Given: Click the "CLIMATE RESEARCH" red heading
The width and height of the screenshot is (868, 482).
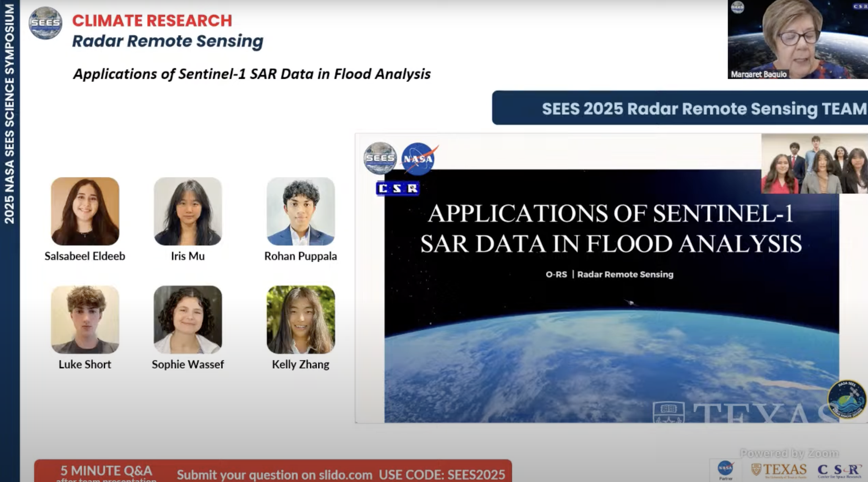Looking at the screenshot, I should [152, 20].
